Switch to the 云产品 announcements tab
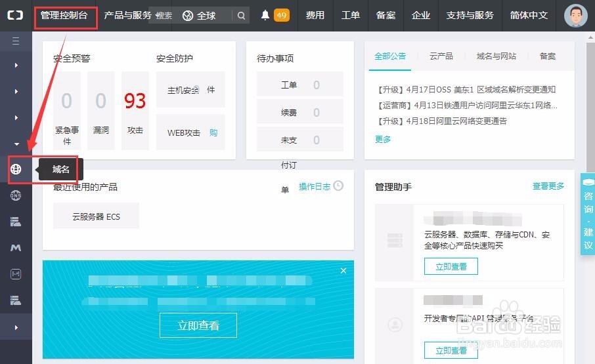This screenshot has width=595, height=364. [441, 56]
